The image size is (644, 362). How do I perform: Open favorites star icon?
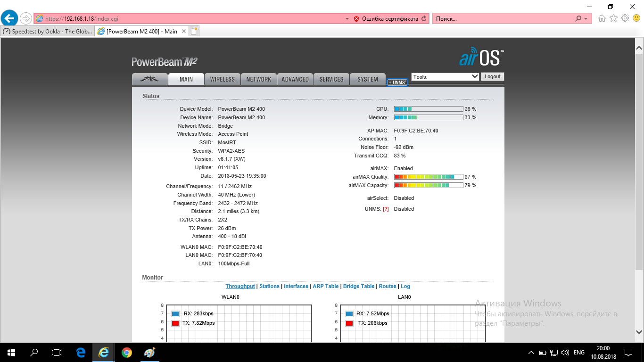coord(613,18)
